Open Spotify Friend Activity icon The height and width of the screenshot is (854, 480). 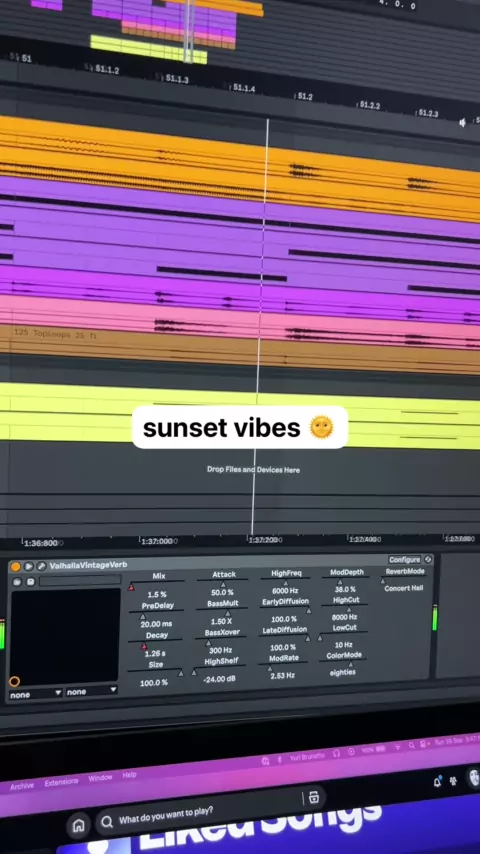click(453, 780)
